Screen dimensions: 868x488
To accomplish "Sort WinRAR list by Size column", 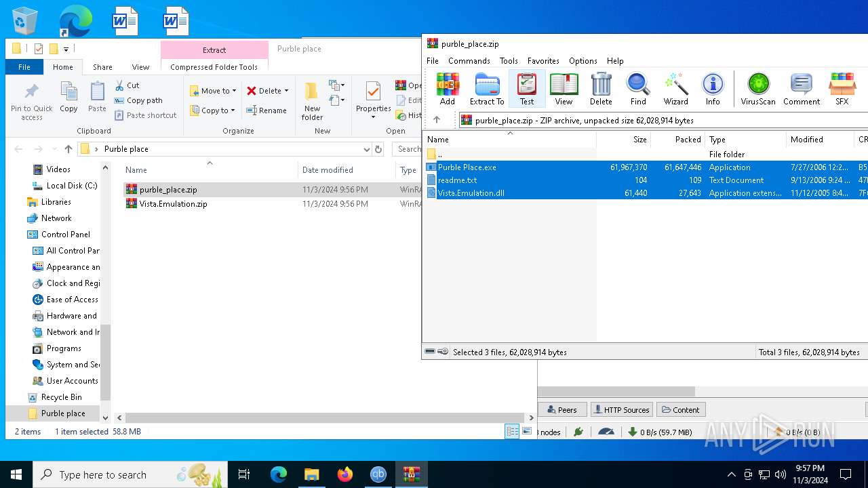I will (623, 140).
